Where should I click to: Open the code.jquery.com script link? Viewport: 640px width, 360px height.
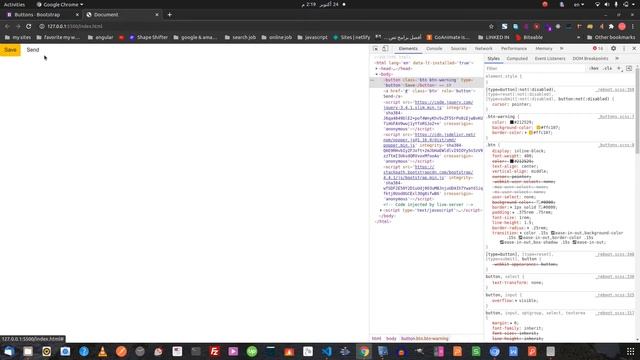pos(428,105)
